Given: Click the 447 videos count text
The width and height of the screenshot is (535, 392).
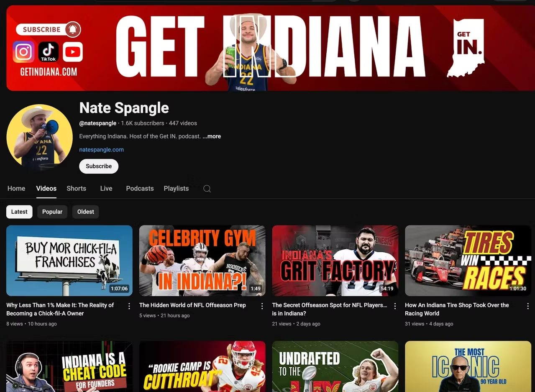Looking at the screenshot, I should click(183, 123).
